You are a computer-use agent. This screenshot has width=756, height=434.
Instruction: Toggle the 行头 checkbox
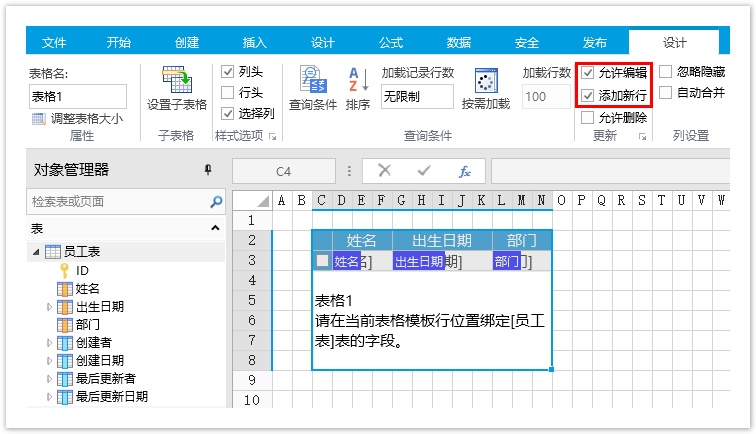click(227, 93)
